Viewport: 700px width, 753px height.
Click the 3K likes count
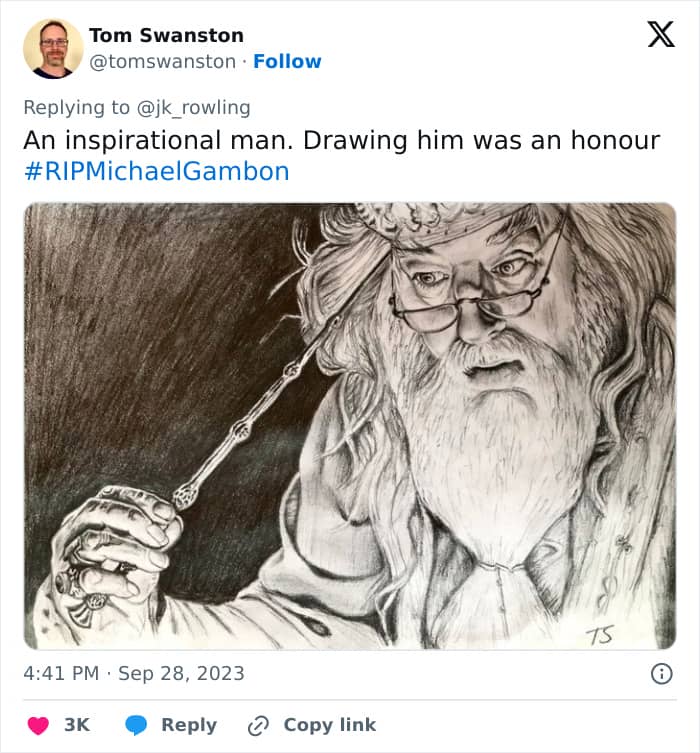77,725
